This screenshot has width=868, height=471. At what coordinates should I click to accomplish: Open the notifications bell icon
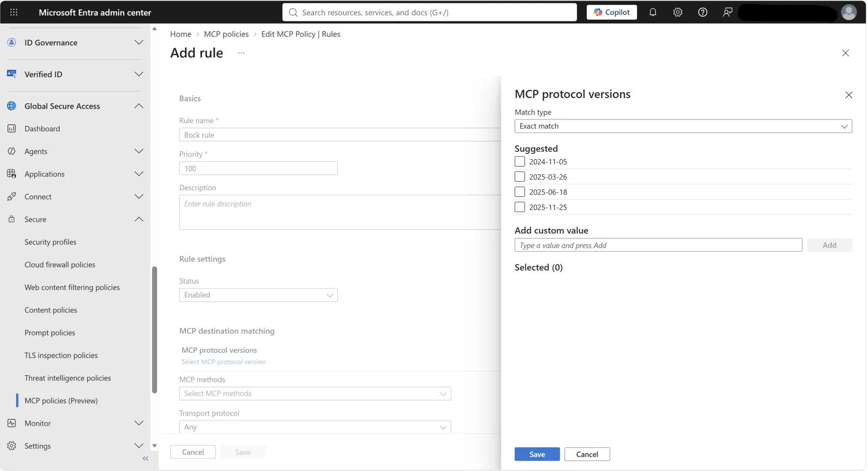pyautogui.click(x=653, y=12)
